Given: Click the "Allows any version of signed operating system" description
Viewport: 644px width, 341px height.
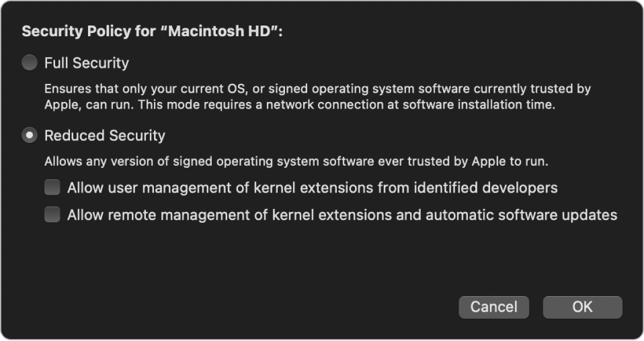Looking at the screenshot, I should coord(296,161).
